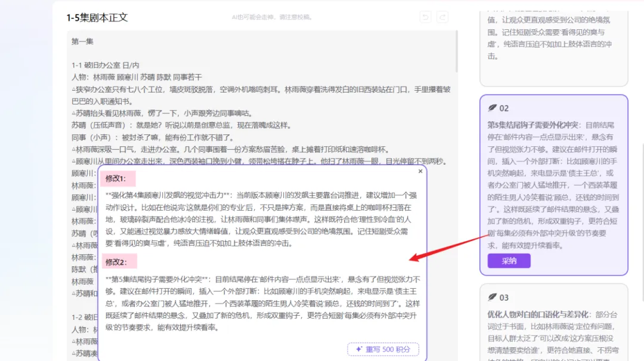This screenshot has width=644, height=361.
Task: Click the 优化人物对白的口语化与差异化 title in card 03
Action: (x=538, y=314)
